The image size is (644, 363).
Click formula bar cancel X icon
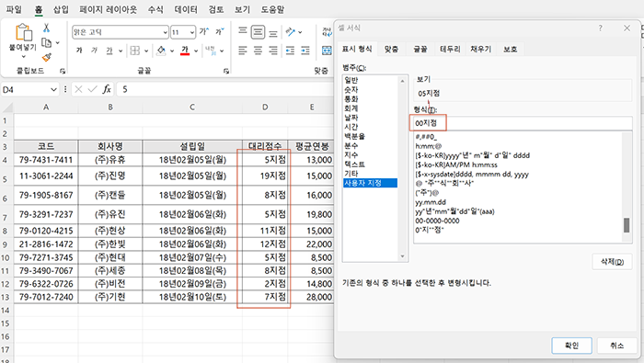pyautogui.click(x=79, y=89)
